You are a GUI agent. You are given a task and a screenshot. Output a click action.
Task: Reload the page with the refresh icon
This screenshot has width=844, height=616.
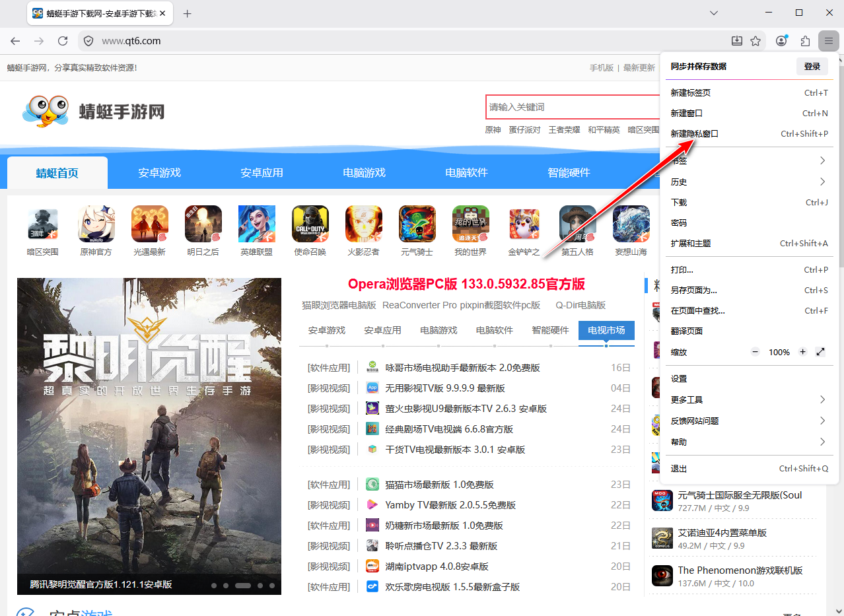pos(63,41)
